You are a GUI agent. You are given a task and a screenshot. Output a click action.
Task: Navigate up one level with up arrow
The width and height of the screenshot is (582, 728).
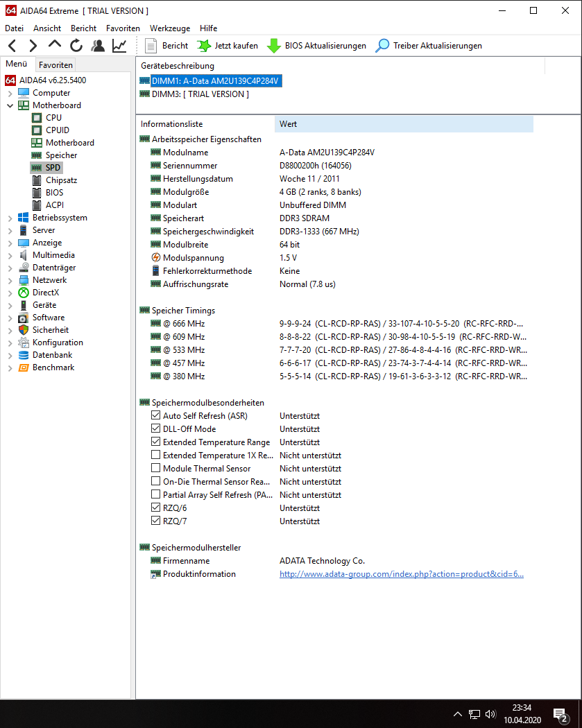55,44
